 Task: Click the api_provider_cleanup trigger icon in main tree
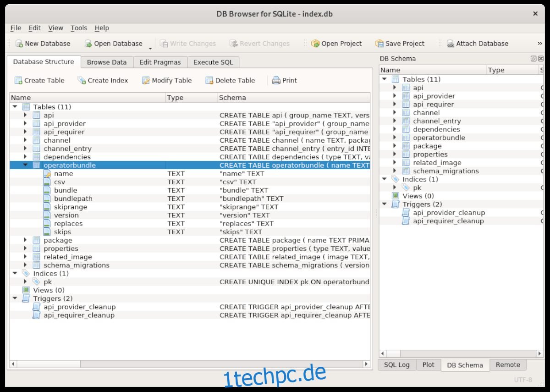point(36,307)
